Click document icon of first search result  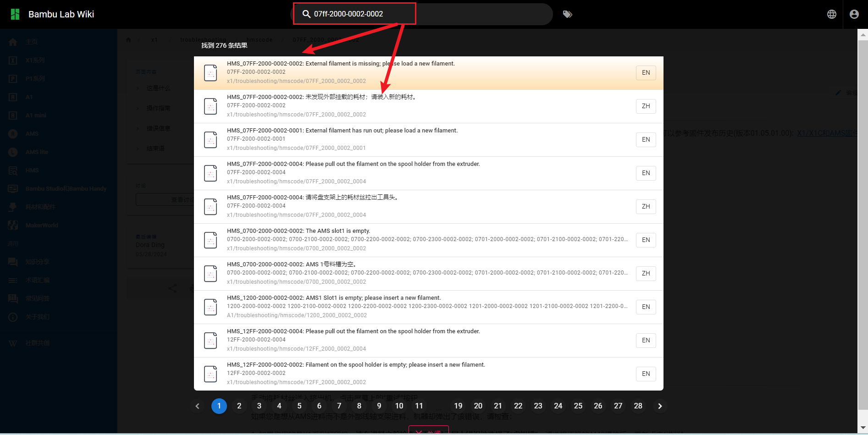[x=210, y=73]
